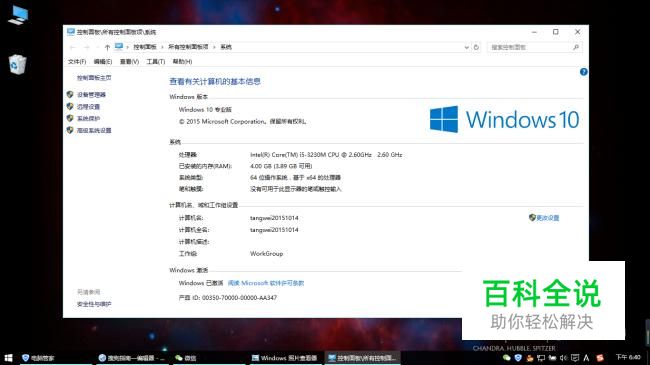Click the Back arrow in the navigation bar
The image size is (650, 365).
(x=73, y=47)
